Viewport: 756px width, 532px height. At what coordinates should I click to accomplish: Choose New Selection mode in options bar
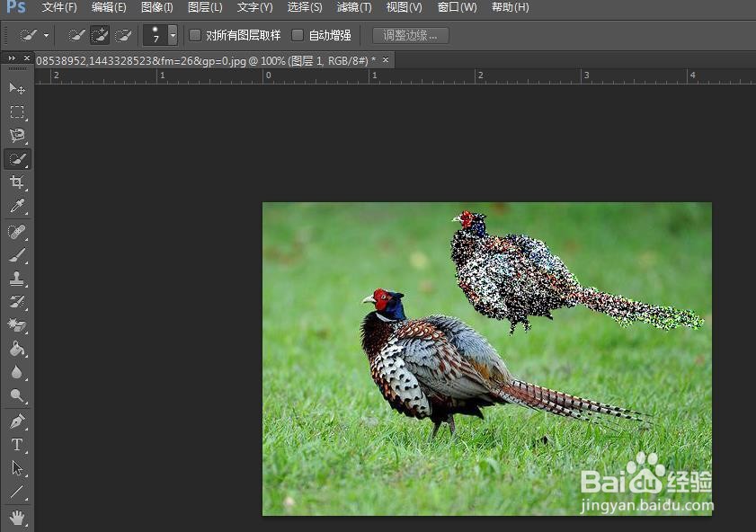[x=76, y=35]
